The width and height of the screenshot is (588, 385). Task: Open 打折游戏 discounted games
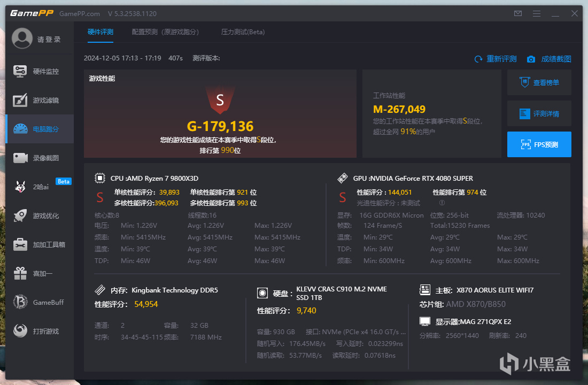[x=40, y=332]
